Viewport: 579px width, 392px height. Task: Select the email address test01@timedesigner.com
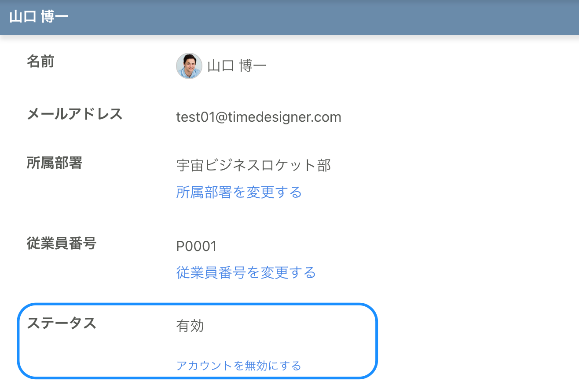point(259,116)
